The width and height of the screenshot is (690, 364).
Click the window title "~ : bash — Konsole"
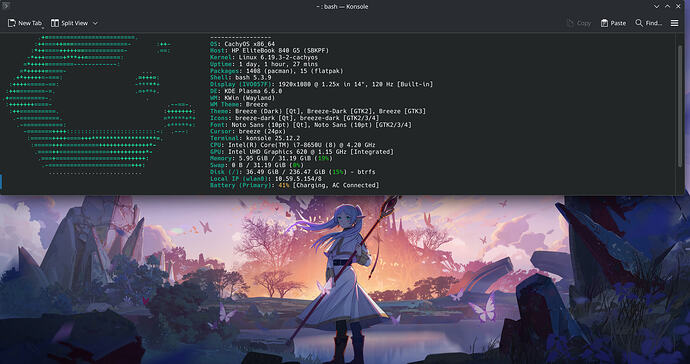342,7
